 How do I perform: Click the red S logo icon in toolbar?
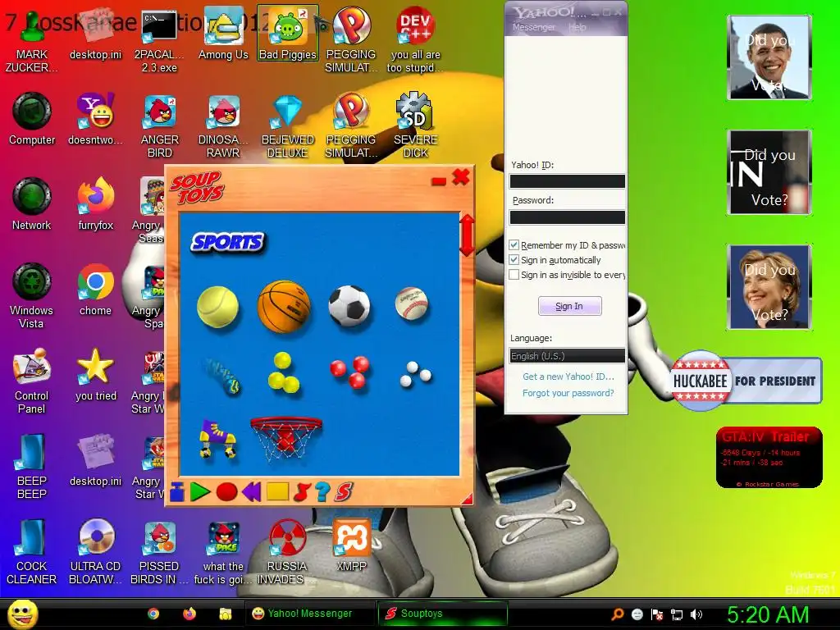344,492
